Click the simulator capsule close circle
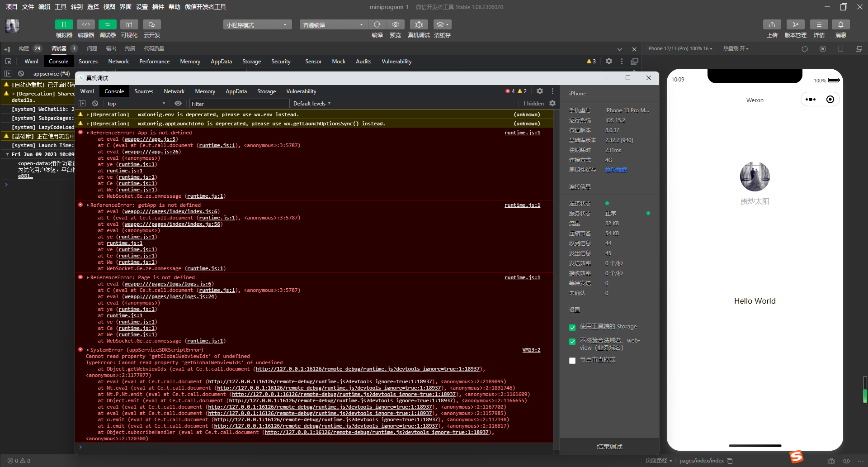 pyautogui.click(x=830, y=100)
